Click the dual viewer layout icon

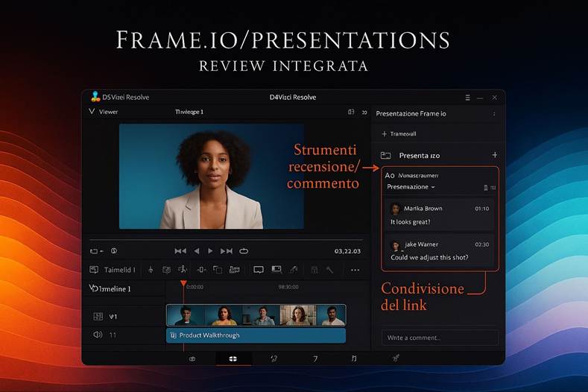tap(351, 112)
